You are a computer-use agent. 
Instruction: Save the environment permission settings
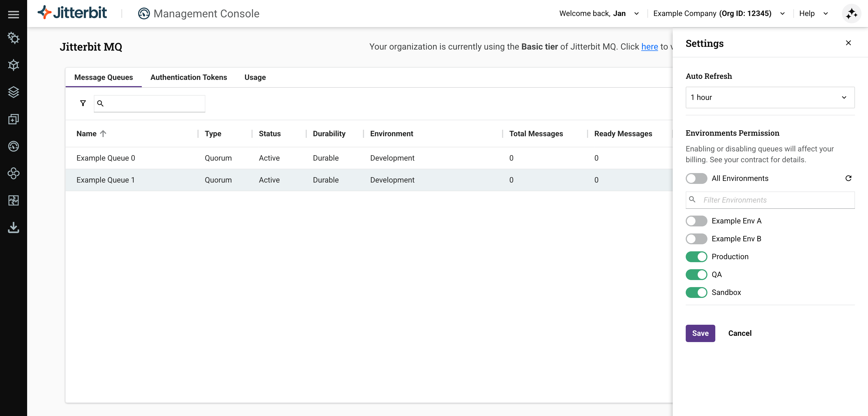tap(700, 333)
